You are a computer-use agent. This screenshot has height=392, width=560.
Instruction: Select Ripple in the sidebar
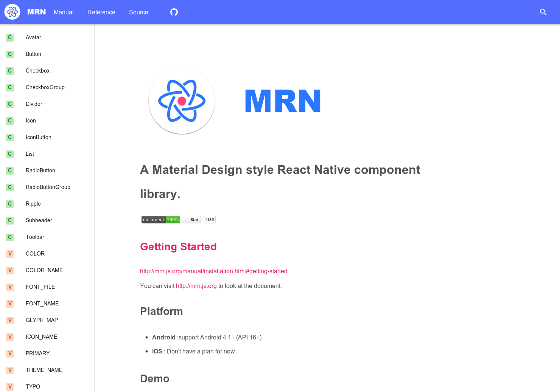pos(33,204)
